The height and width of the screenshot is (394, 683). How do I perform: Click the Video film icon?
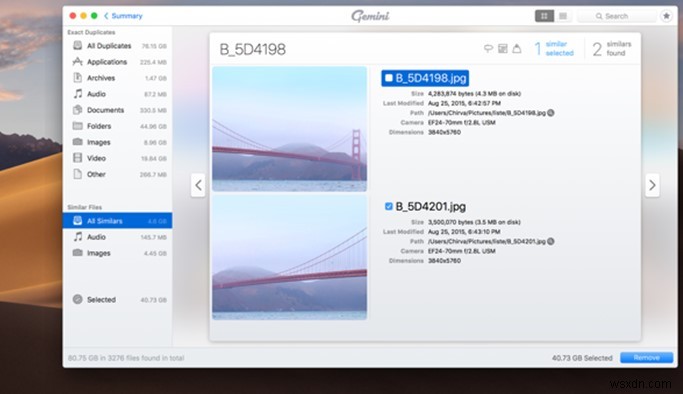point(78,158)
